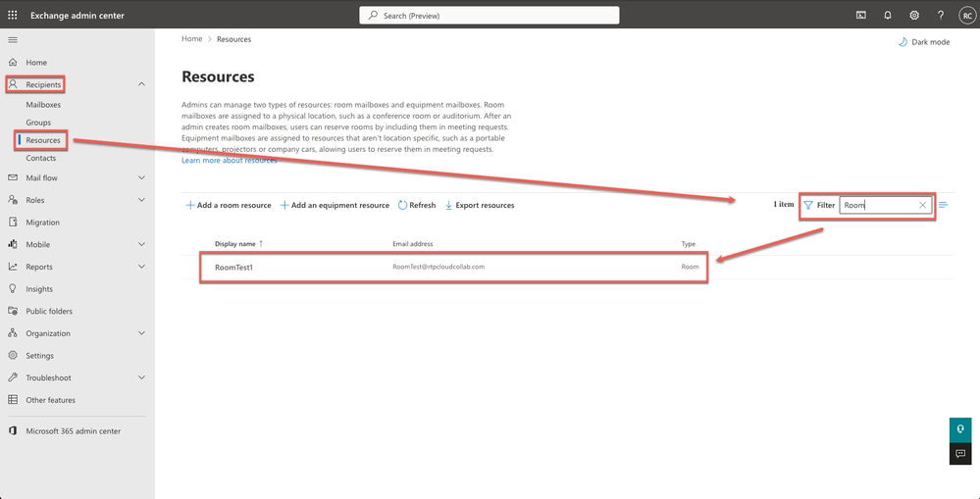Expand the Mail flow chevron
This screenshot has width=980, height=499.
(141, 178)
